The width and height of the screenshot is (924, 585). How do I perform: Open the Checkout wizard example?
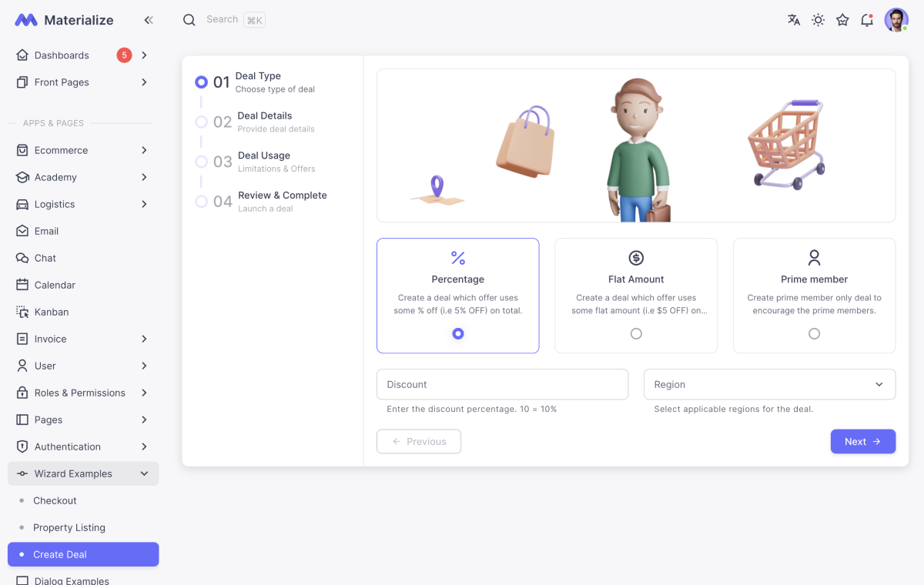pyautogui.click(x=54, y=500)
